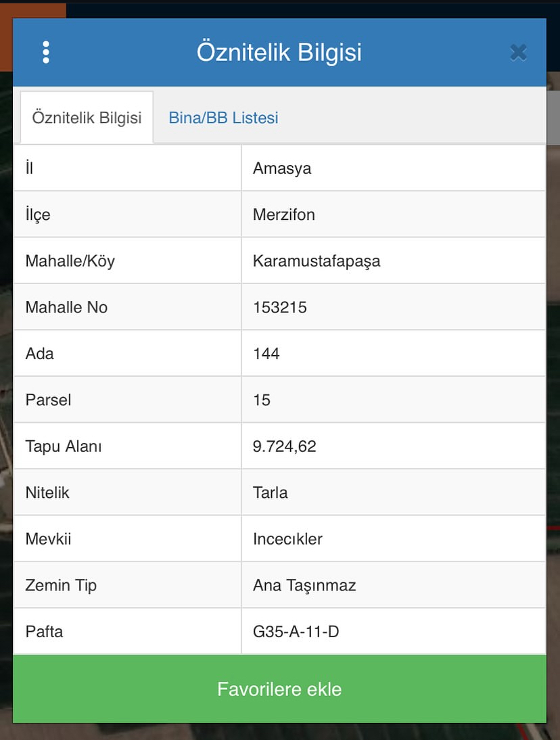
Task: Click the Ada value 144
Action: (x=266, y=354)
